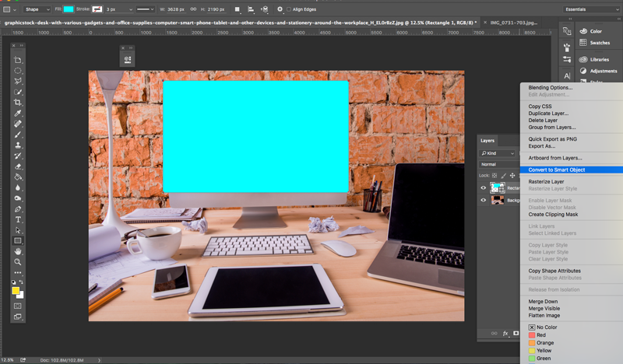
Task: Select the Blur droplet tool
Action: (18, 187)
